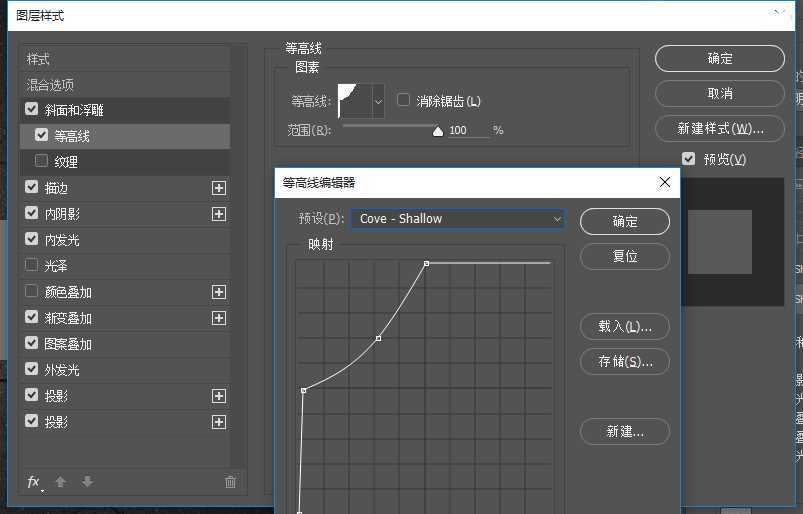
Task: Toggle the 消除锯齿 checkbox
Action: pos(404,100)
